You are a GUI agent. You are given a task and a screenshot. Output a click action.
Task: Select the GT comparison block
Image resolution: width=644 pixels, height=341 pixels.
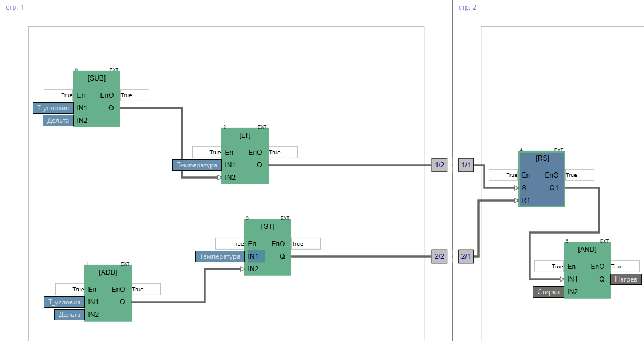tap(268, 227)
